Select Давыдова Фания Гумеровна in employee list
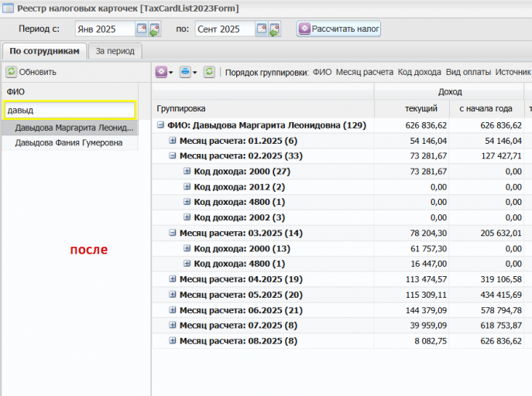 [x=70, y=142]
